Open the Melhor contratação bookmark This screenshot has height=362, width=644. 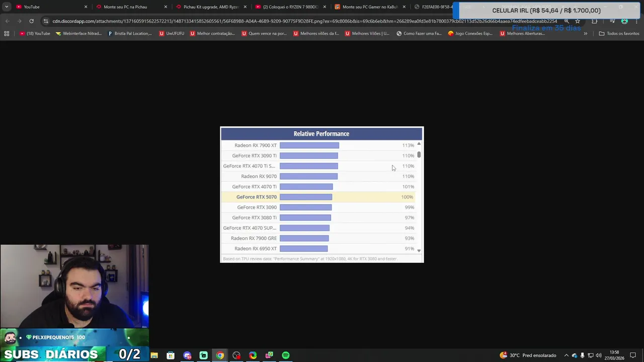(212, 34)
